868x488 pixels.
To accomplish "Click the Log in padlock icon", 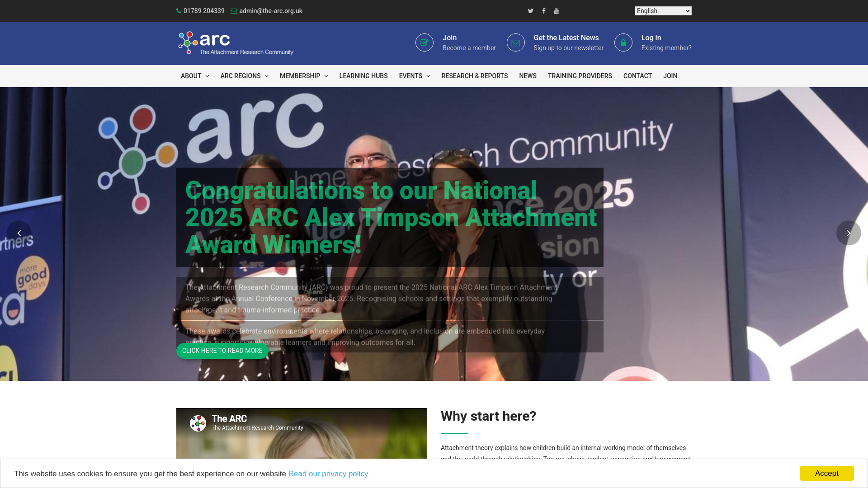I will click(x=623, y=42).
